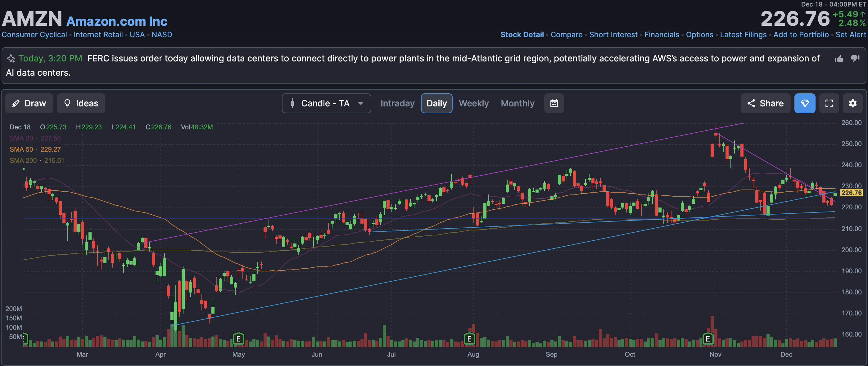Switch to the Intraday timeframe
This screenshot has height=366, width=868.
397,103
